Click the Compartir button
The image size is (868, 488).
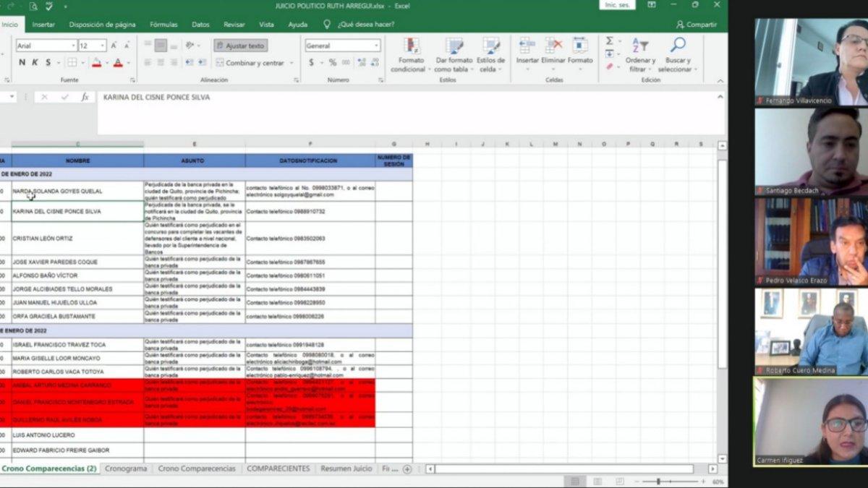click(x=696, y=25)
